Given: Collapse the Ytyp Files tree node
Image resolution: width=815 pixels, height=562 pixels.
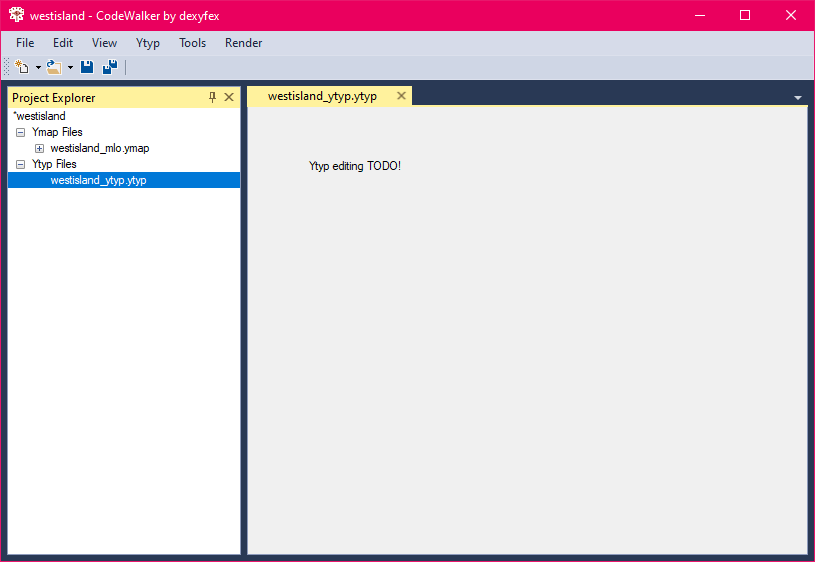Looking at the screenshot, I should (x=20, y=165).
